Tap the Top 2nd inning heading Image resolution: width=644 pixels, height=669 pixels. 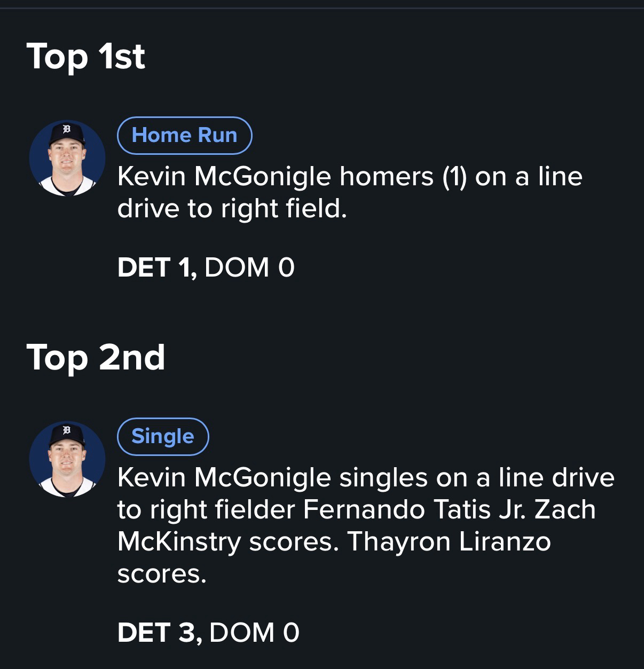96,357
